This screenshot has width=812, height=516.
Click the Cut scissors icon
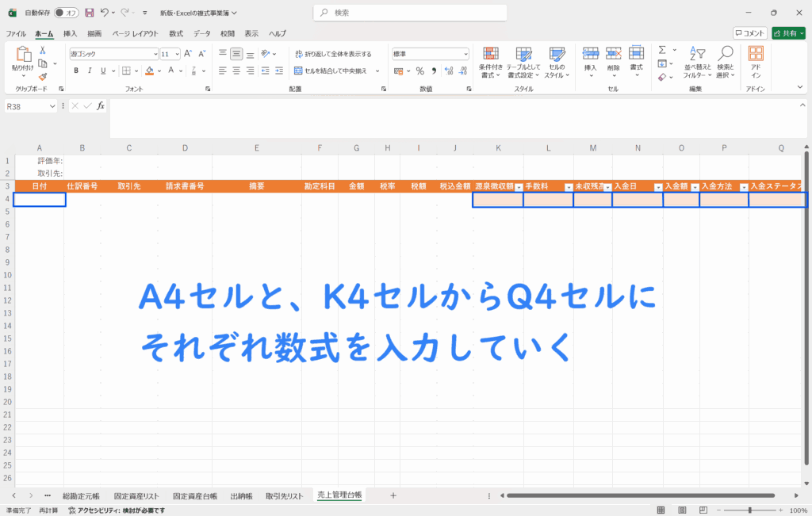pos(43,50)
